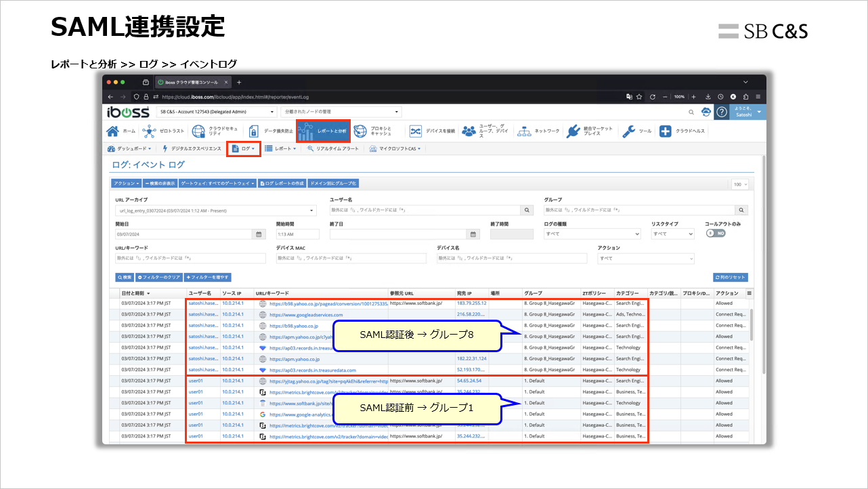Open the rows-per-page 100 dropdown
Screen dimensions: 868x489
[x=739, y=184]
